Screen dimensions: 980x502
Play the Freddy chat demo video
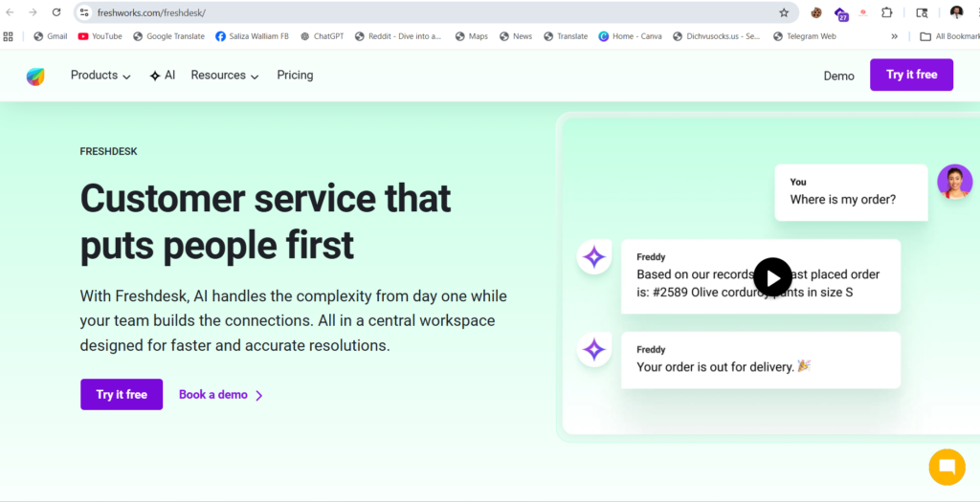click(772, 277)
